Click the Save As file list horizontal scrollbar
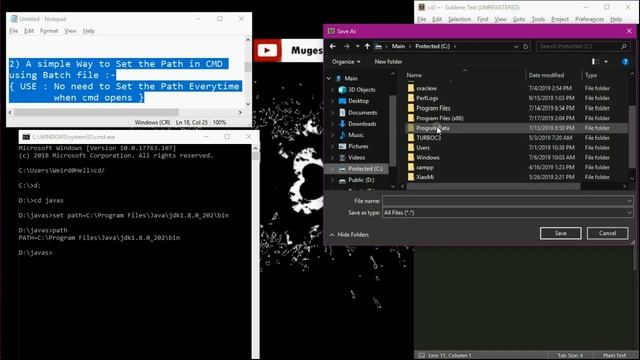Image resolution: width=640 pixels, height=360 pixels. (x=493, y=187)
